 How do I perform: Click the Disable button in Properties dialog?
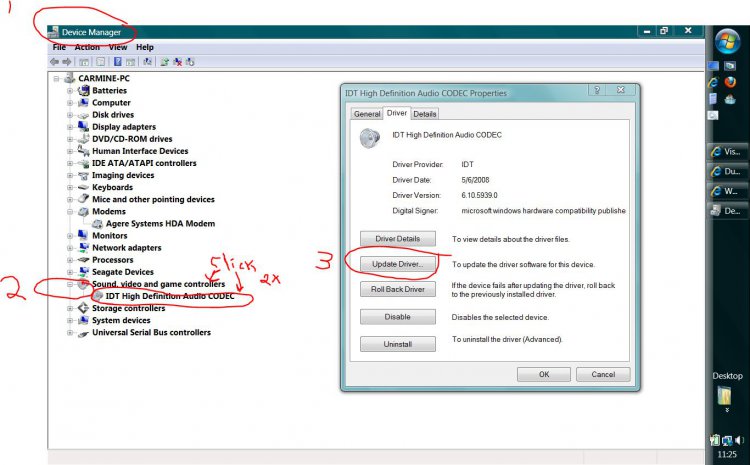point(398,317)
